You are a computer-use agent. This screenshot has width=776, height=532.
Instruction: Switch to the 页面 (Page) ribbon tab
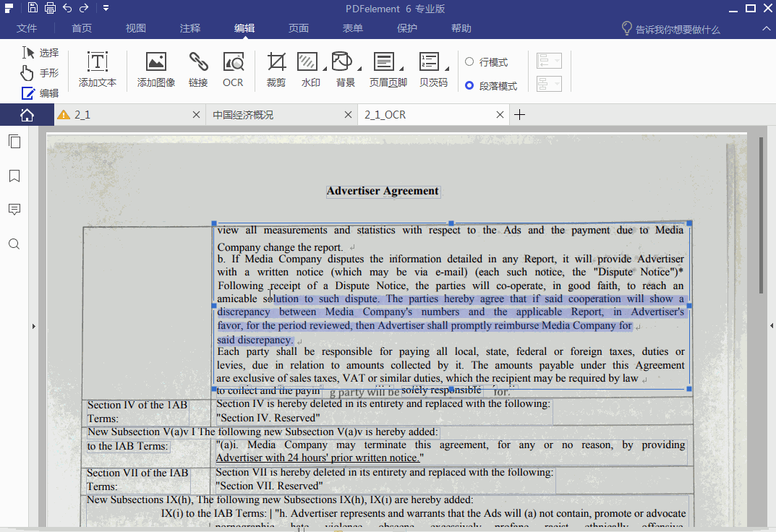point(299,28)
